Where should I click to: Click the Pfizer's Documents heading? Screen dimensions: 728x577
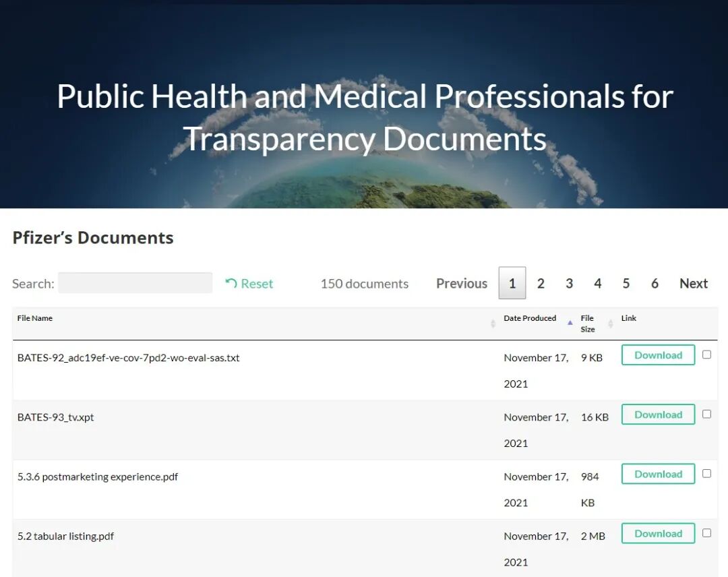[93, 238]
